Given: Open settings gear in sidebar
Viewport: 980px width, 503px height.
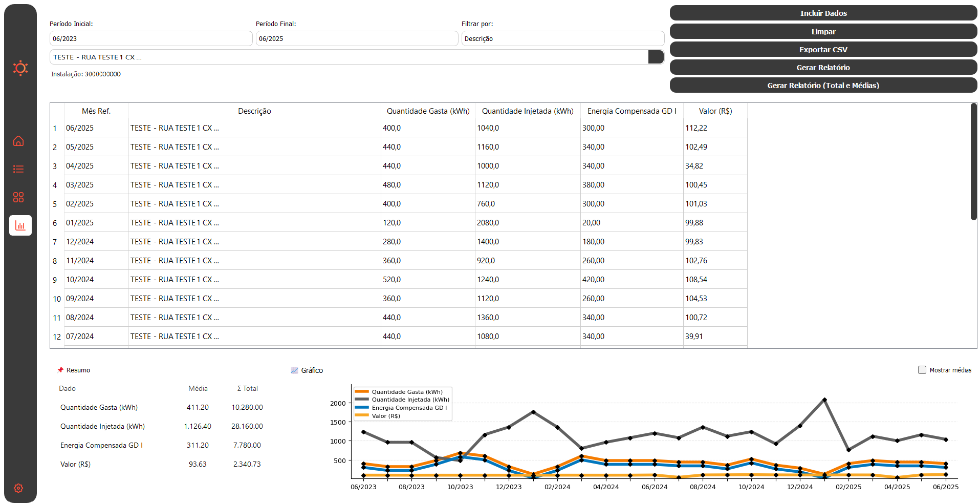Looking at the screenshot, I should [x=18, y=488].
